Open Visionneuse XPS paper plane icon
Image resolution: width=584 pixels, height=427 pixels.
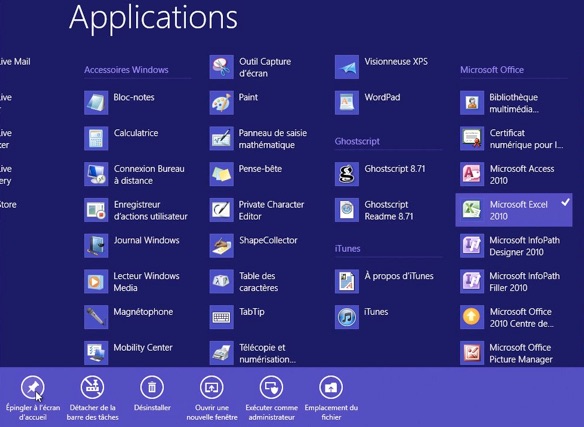[x=347, y=67]
